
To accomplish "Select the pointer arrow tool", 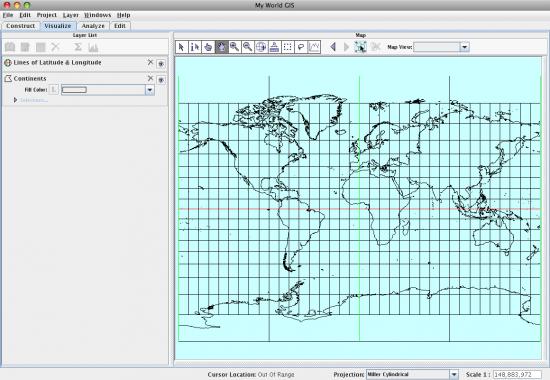I will click(x=182, y=47).
